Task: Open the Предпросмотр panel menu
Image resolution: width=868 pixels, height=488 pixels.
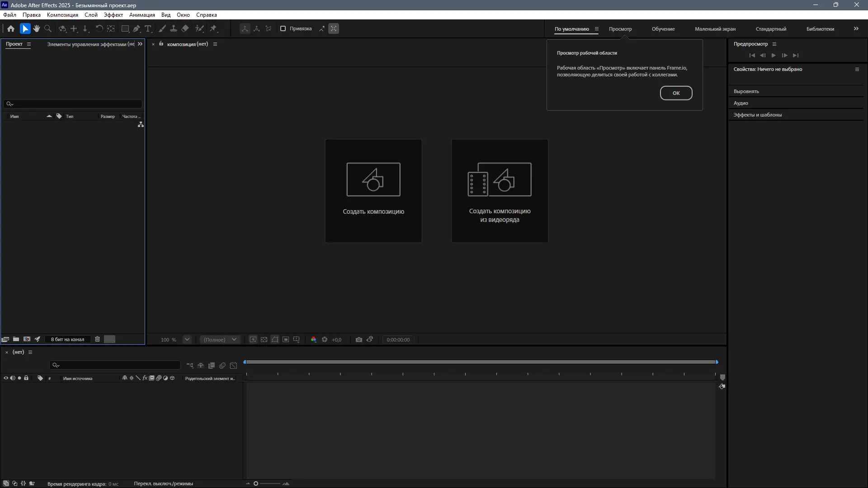Action: point(775,44)
